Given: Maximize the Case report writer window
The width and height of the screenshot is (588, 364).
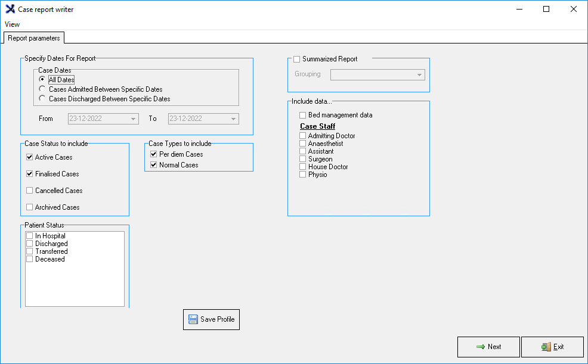Looking at the screenshot, I should point(546,10).
